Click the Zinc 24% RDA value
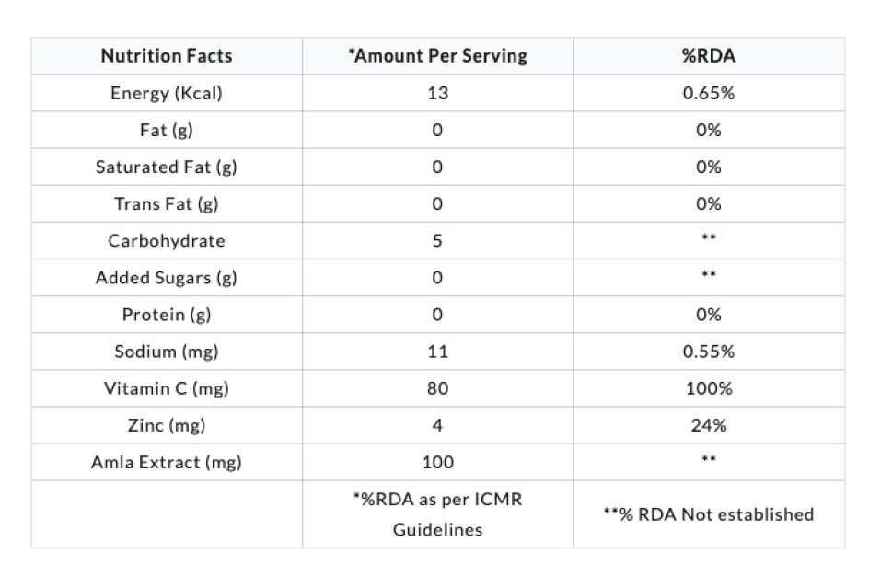Screen dimensions: 880x588 pos(709,425)
